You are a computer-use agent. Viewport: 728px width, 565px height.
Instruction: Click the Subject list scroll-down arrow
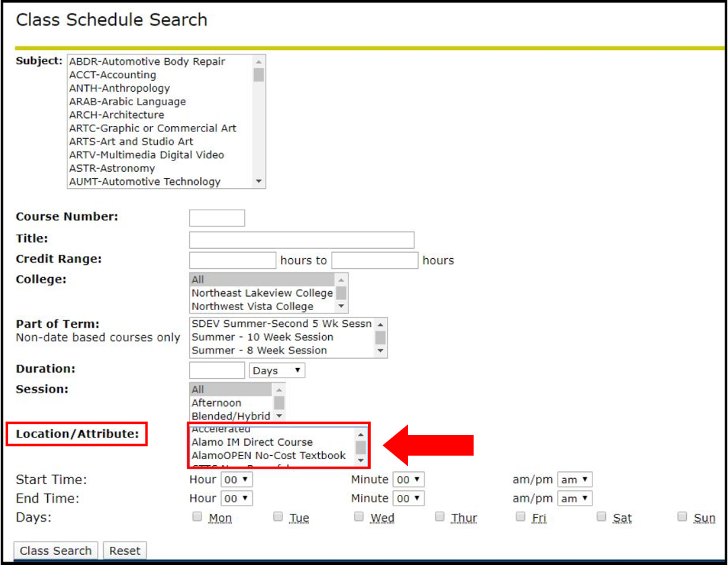pos(258,179)
